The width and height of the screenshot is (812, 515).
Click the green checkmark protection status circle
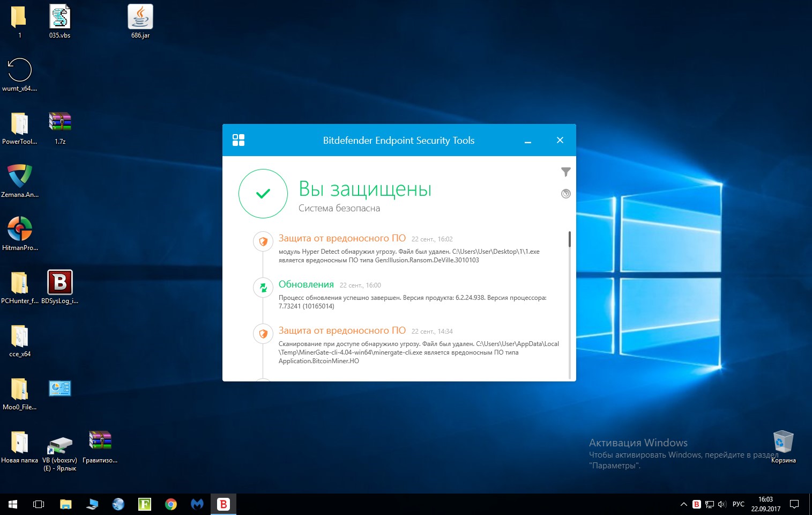point(263,194)
